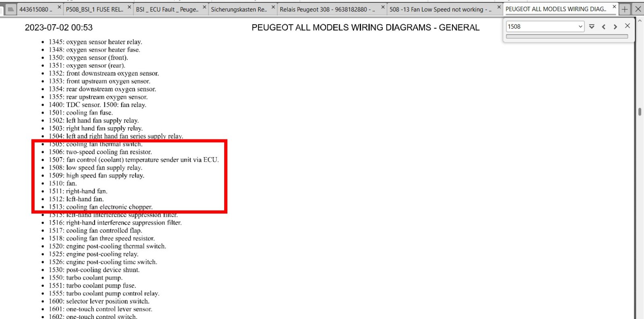The width and height of the screenshot is (644, 319).
Task: Close the P508_BSI_1 FUSE REL tab
Action: pyautogui.click(x=129, y=7)
